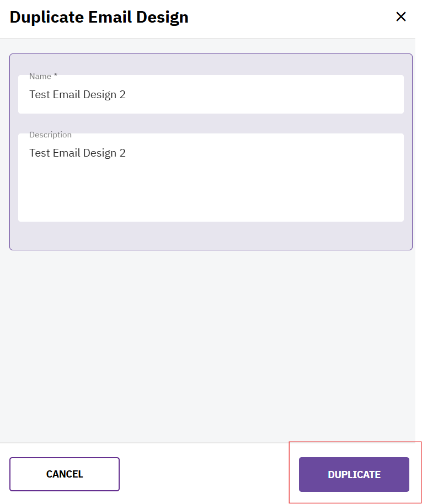Viewport: 422px width, 504px height.
Task: Place cursor in 'Test Email Design 2' name text
Action: point(77,95)
